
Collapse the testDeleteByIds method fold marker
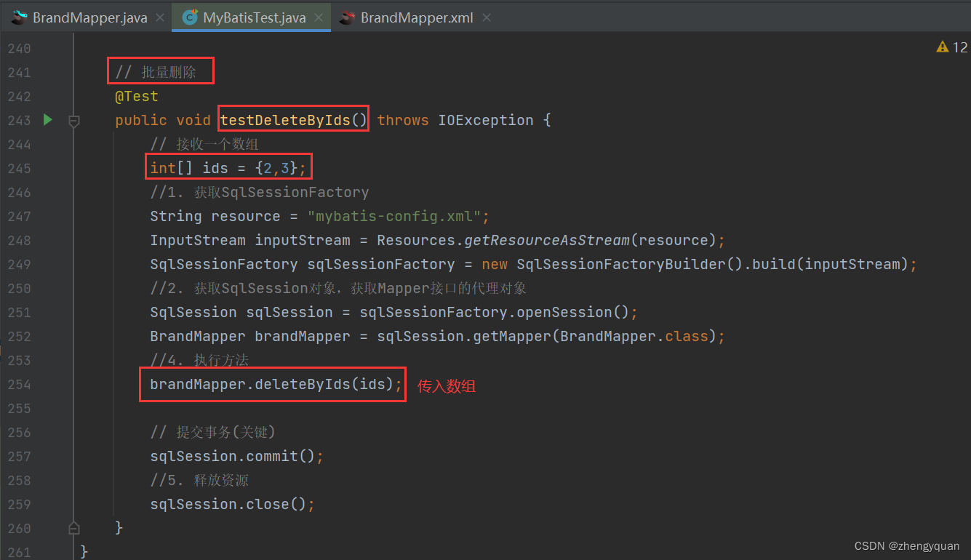coord(73,121)
